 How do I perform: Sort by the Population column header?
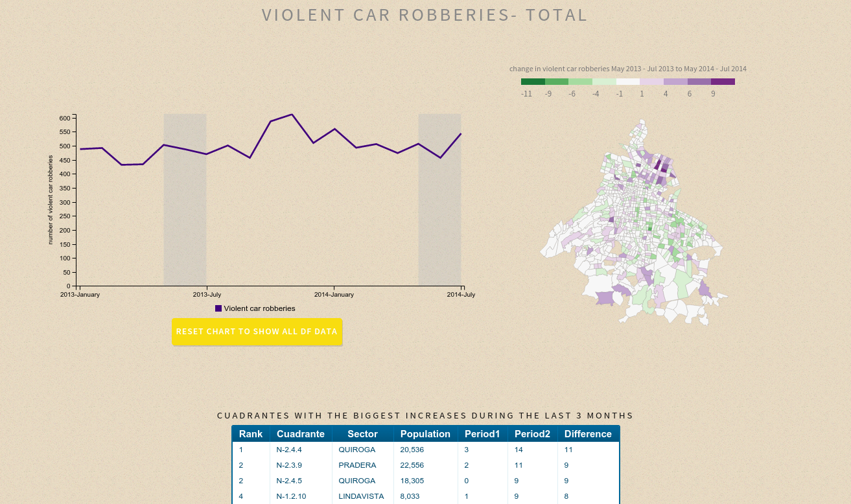425,434
